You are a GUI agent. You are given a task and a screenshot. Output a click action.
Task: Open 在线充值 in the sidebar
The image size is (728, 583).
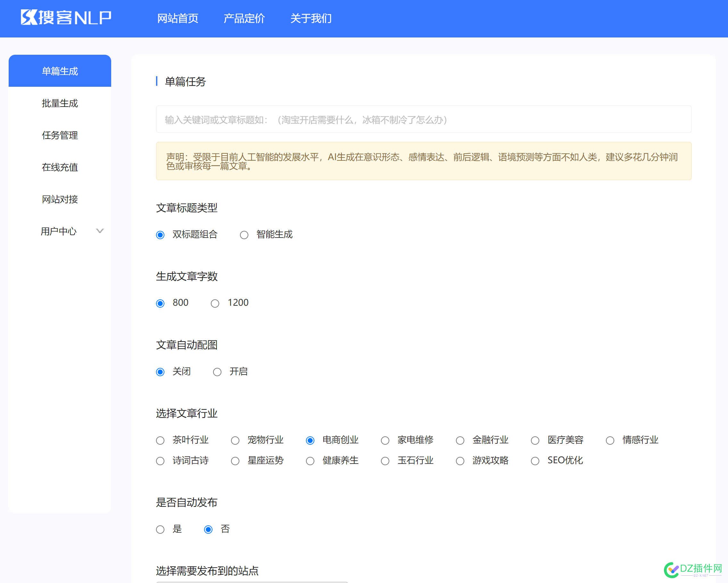60,167
